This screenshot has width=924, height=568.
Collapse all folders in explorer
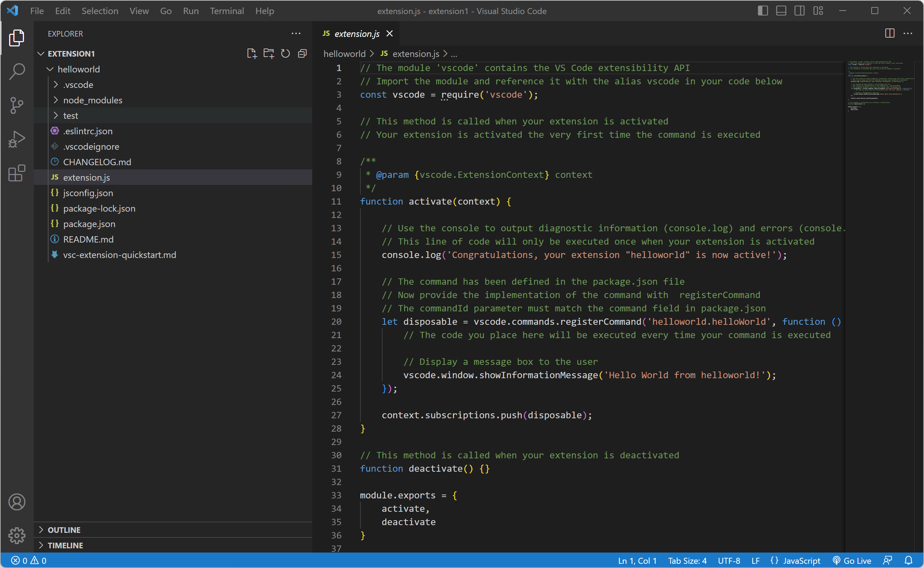[x=302, y=54]
